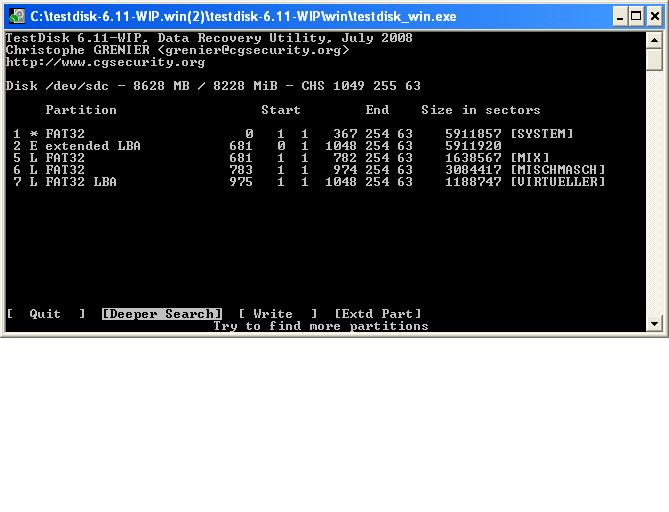Select the extended LBA partition row
Viewport: 669px width, 512px height.
pyautogui.click(x=257, y=146)
